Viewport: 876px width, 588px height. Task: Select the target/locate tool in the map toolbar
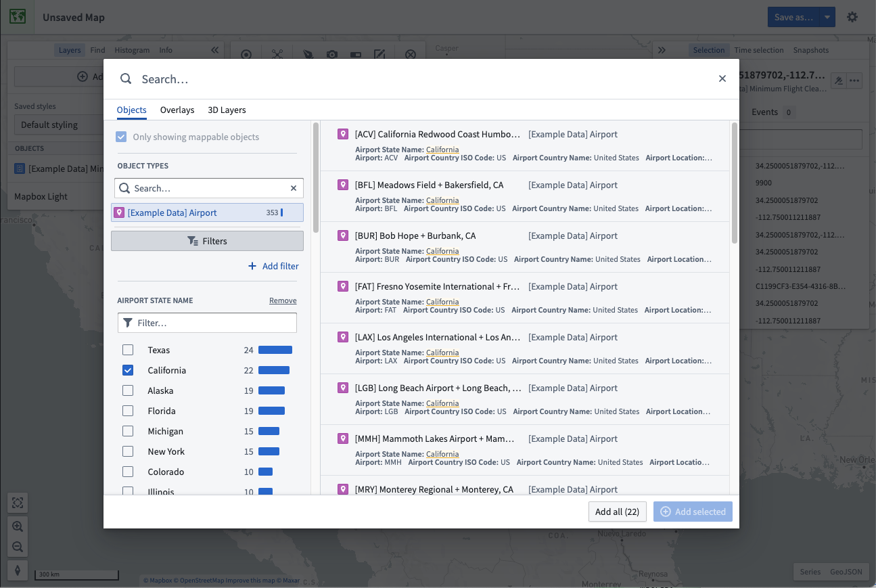coord(246,54)
